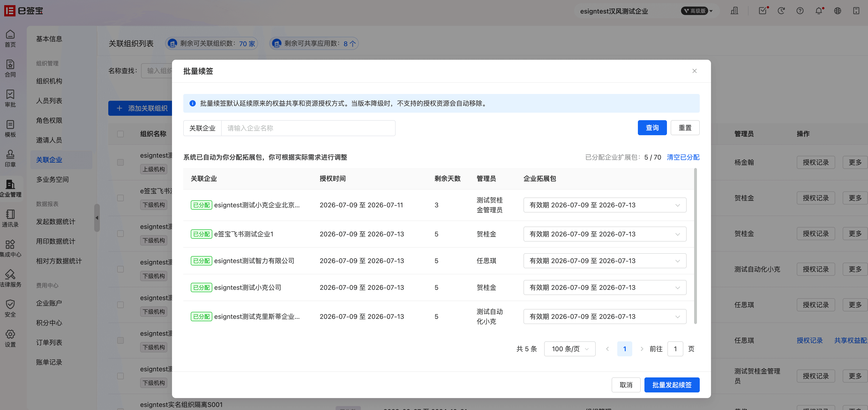Expand 企业拓展包 dropdown for esigntest测试克里斯蒂企业
The width and height of the screenshot is (868, 410).
click(605, 316)
